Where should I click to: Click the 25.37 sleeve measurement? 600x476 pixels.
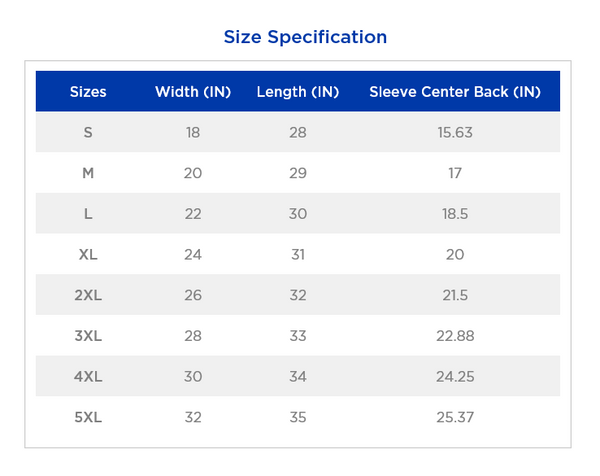455,417
